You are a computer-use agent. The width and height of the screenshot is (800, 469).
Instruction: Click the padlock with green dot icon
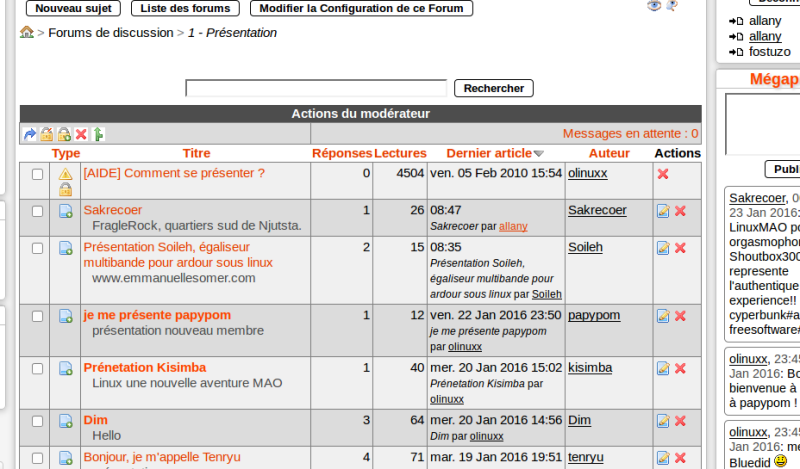click(64, 134)
